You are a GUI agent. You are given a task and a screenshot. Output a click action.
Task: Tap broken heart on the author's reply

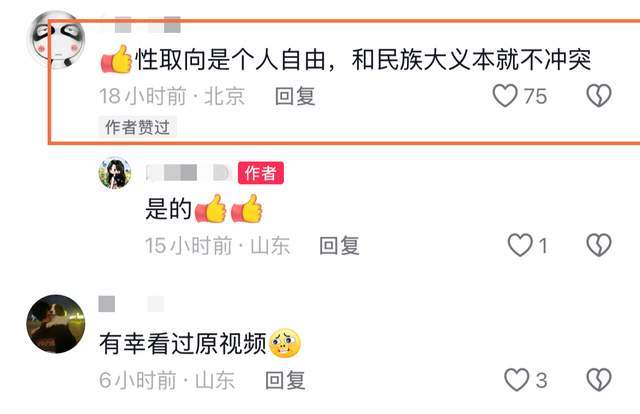599,245
